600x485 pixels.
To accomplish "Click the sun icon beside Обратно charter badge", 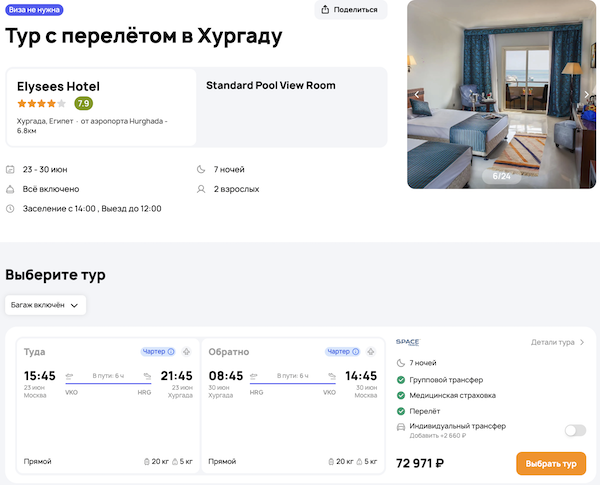I will pyautogui.click(x=370, y=352).
